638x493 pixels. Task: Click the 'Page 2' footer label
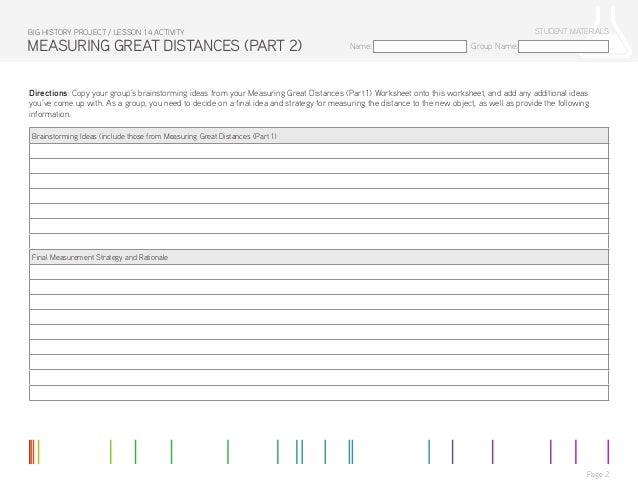[x=597, y=474]
